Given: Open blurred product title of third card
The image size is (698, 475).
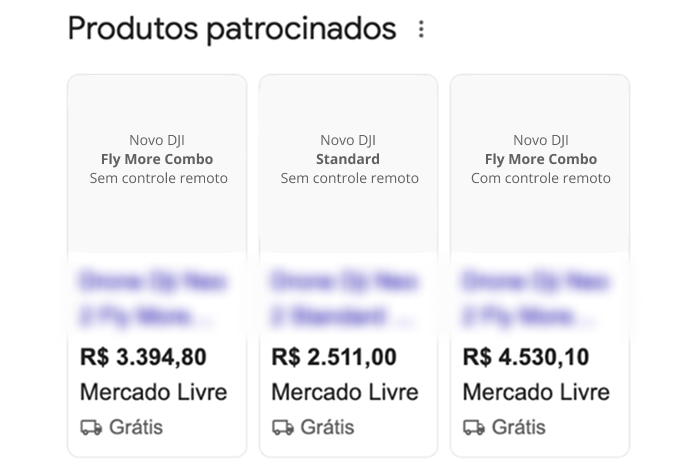Looking at the screenshot, I should [x=535, y=300].
